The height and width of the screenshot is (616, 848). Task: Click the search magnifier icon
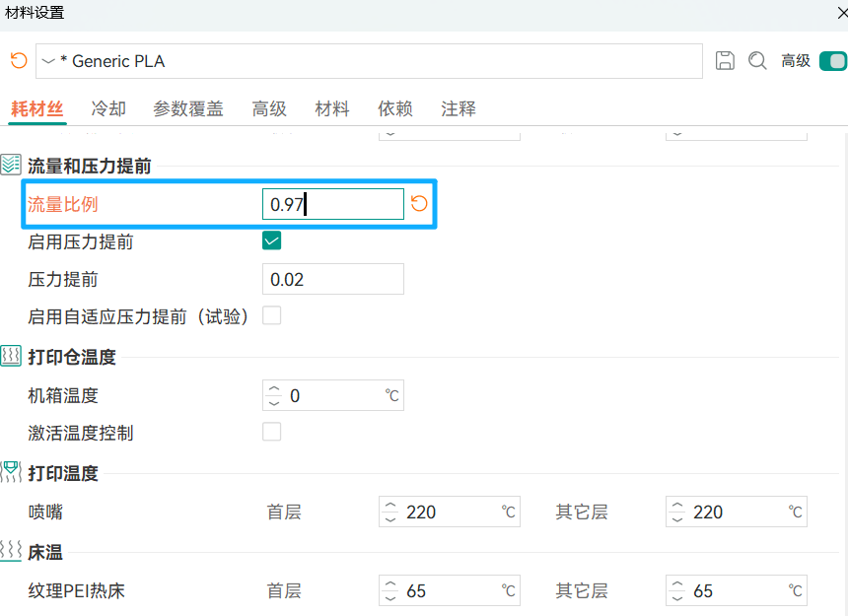(757, 61)
